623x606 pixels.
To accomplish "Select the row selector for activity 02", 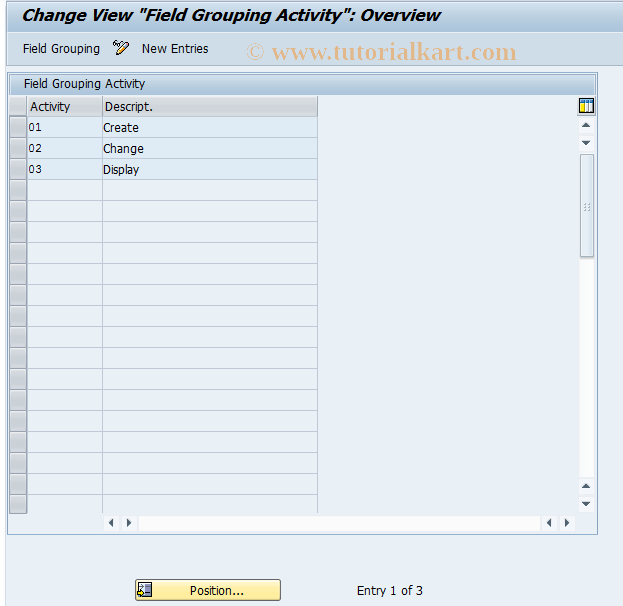I will tap(18, 148).
